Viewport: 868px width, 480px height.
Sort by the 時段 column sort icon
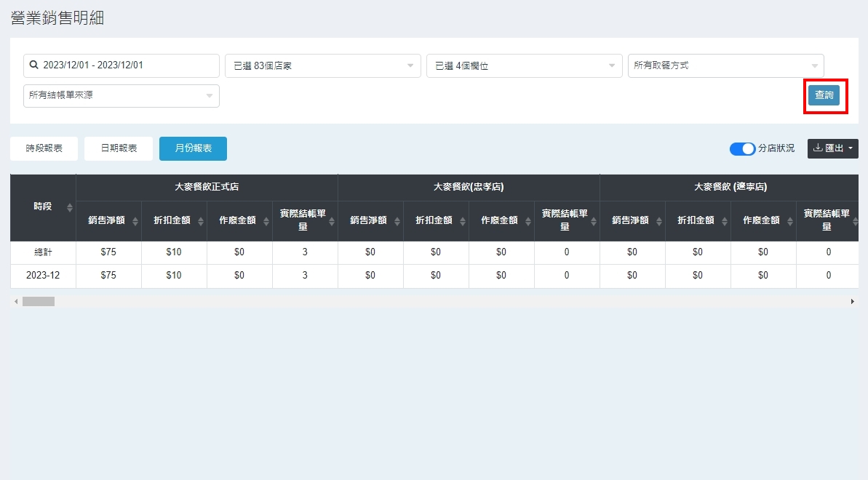(70, 207)
